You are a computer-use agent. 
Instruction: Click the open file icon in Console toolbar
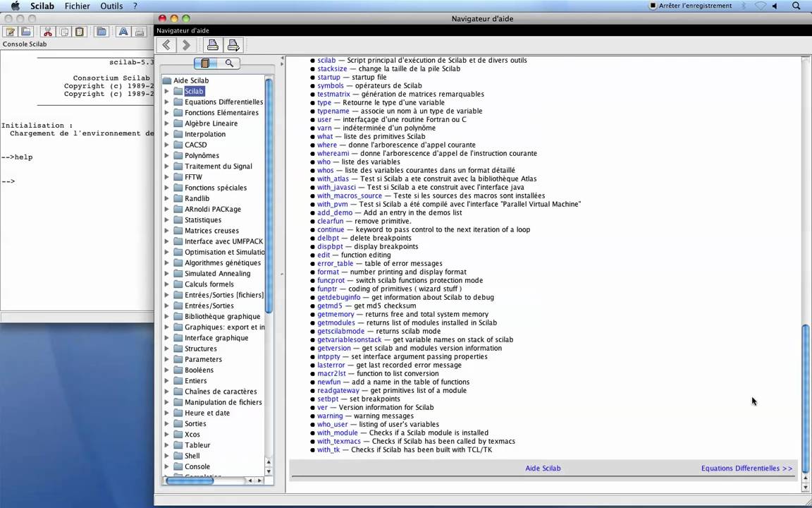coord(26,32)
